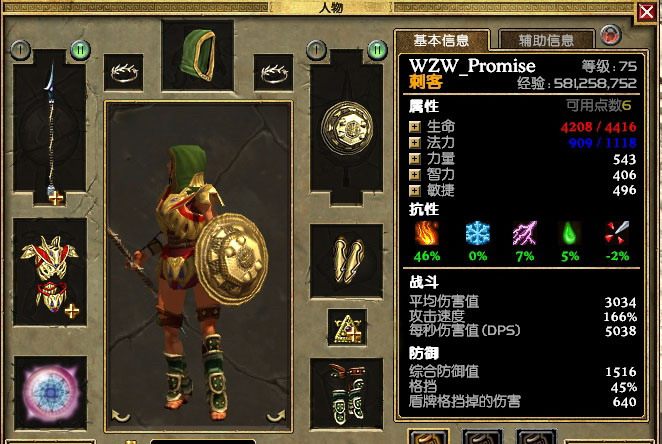Add a point to 敏捷 attribute
Screen dimensions: 662x444
(x=415, y=191)
